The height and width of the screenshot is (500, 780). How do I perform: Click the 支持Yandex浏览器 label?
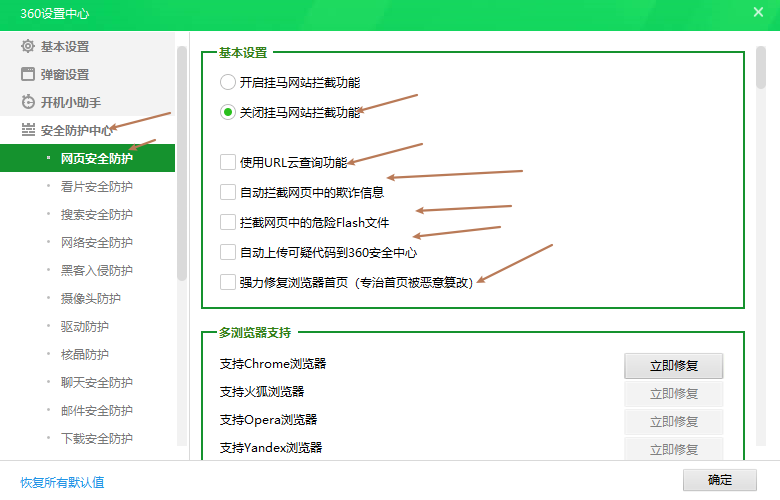(271, 447)
